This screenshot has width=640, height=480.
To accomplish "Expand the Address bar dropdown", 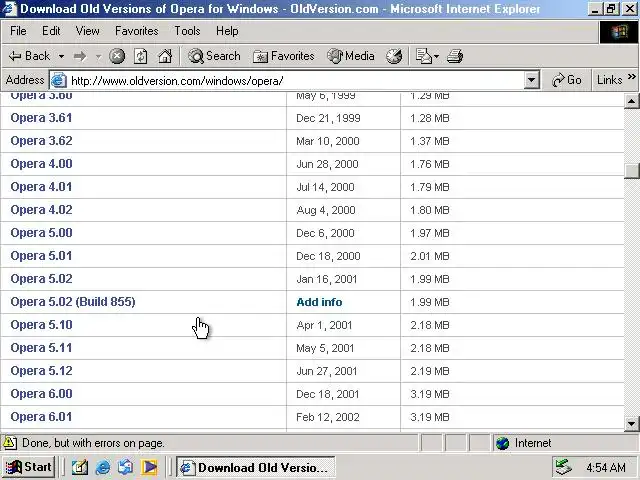I will (531, 80).
